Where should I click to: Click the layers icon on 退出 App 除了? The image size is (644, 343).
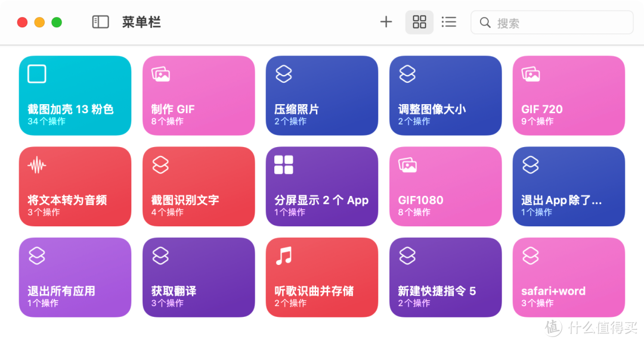(531, 166)
